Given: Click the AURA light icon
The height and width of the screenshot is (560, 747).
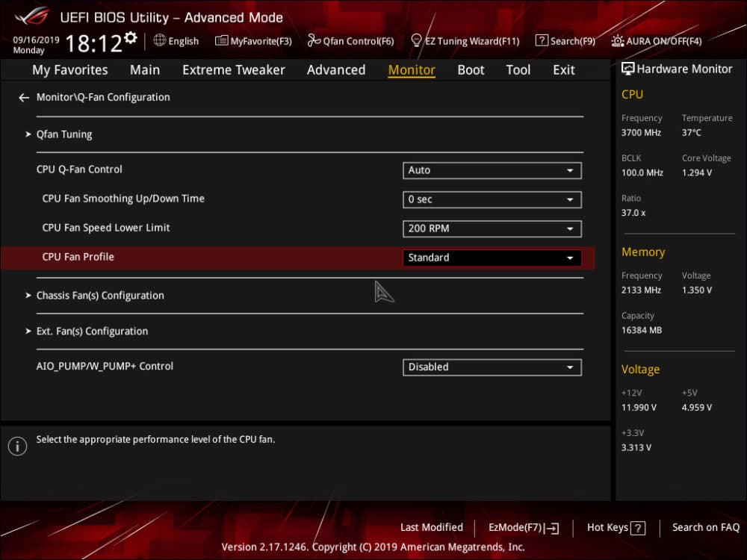Looking at the screenshot, I should 618,41.
